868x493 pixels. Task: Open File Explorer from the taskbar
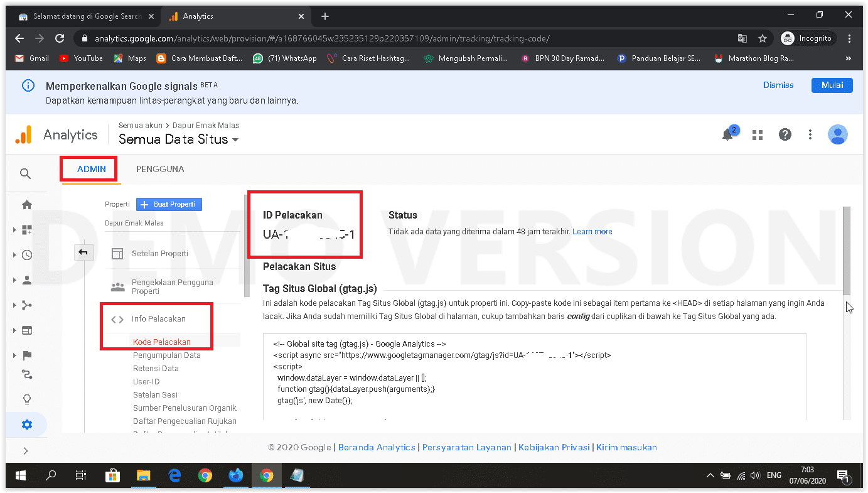coord(144,475)
